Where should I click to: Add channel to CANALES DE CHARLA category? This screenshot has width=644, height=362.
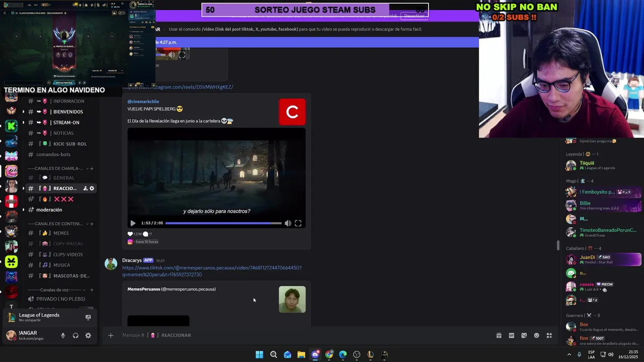[x=92, y=168]
